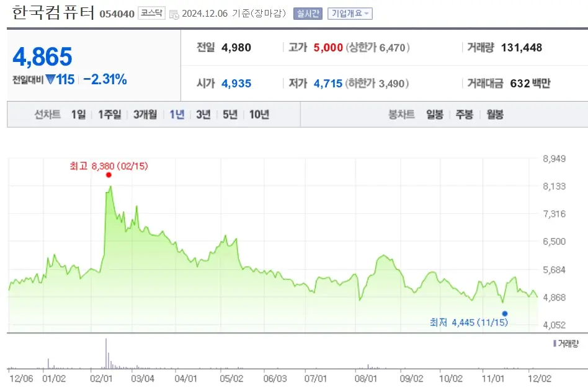This screenshot has height=391, width=588.
Task: Click the -2.31% change rate
Action: 105,79
